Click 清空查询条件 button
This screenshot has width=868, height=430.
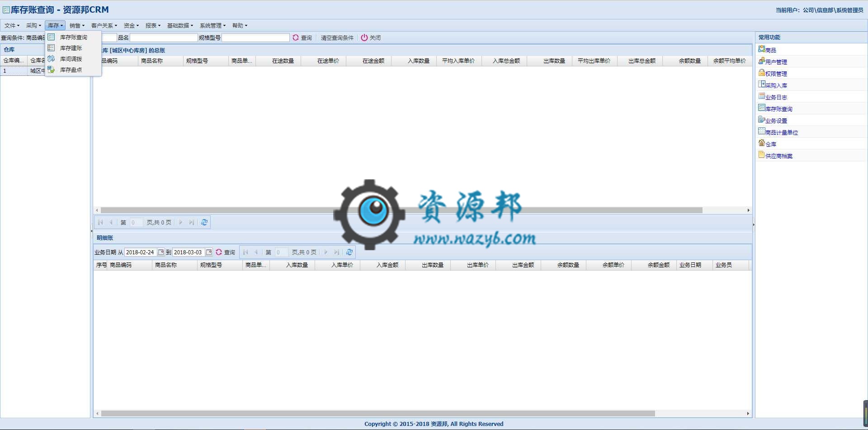pyautogui.click(x=337, y=37)
